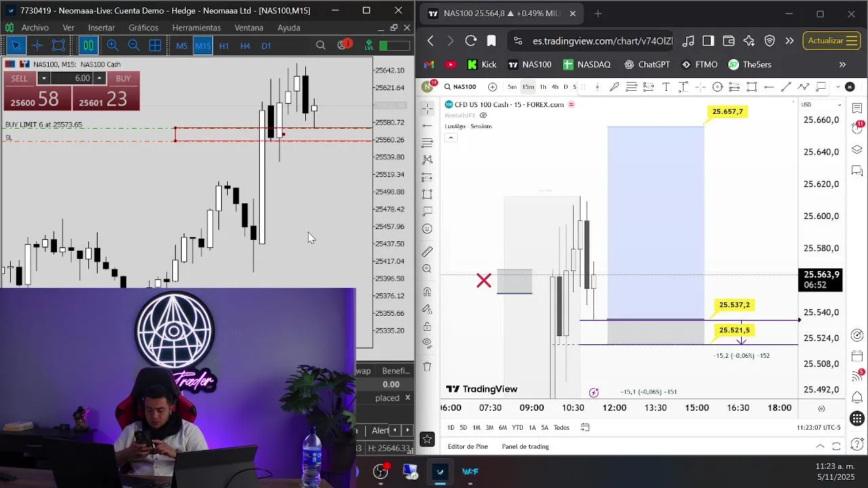Open the ChatGPT bookmark
Image resolution: width=868 pixels, height=488 pixels.
[647, 64]
